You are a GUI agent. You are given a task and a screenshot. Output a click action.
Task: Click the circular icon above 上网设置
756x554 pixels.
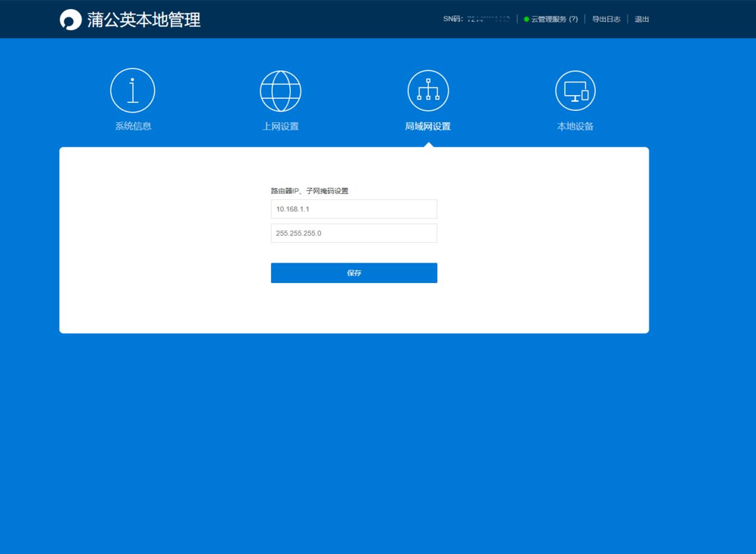[280, 90]
